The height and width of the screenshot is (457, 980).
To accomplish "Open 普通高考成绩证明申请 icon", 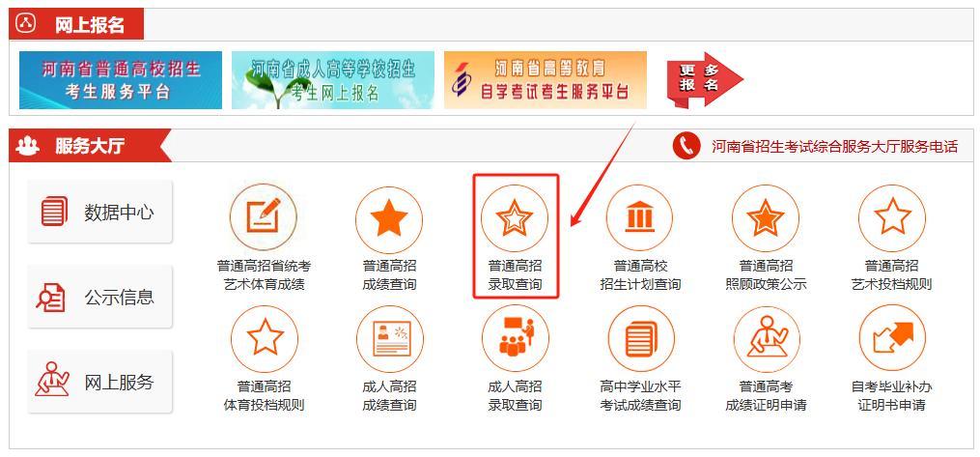I will (767, 339).
